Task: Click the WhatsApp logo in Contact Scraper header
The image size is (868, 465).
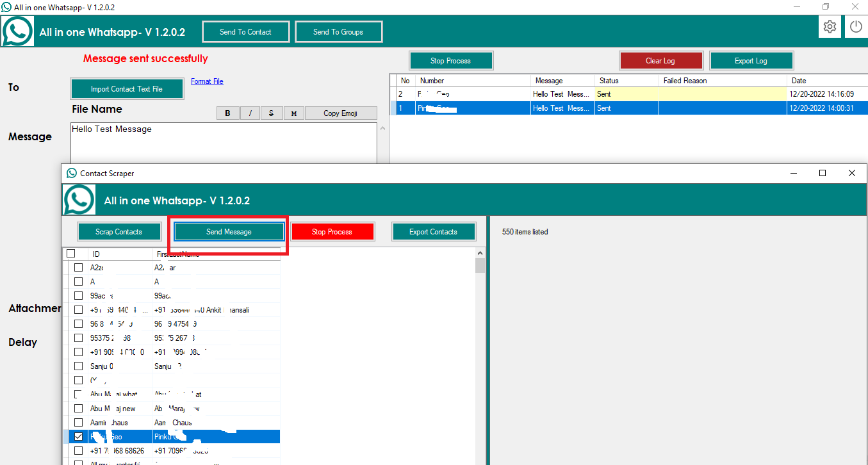Action: point(79,200)
